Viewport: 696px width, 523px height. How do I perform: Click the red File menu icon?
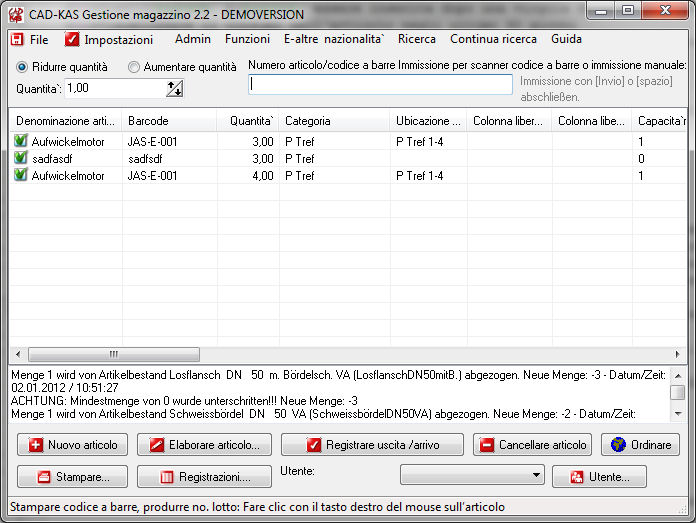[17, 40]
